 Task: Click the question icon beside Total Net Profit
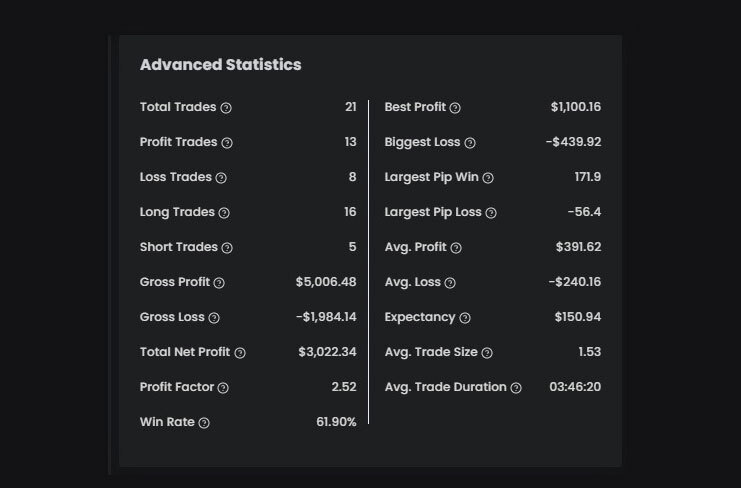point(240,353)
